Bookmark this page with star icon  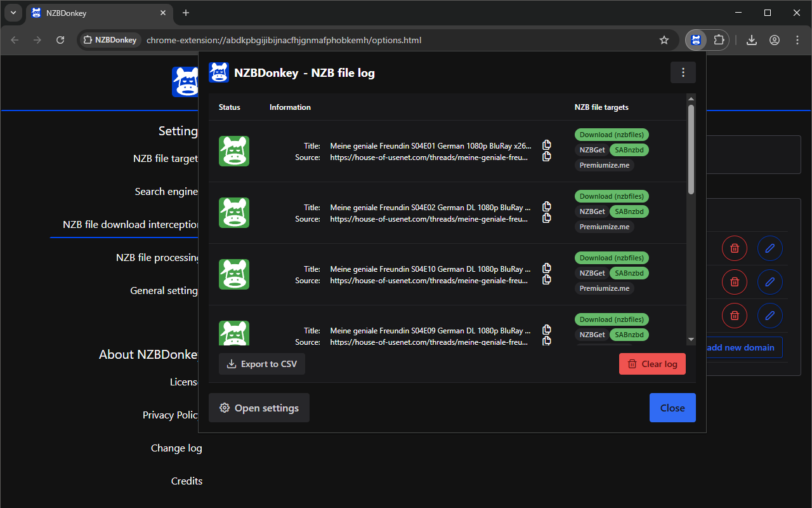pyautogui.click(x=664, y=40)
